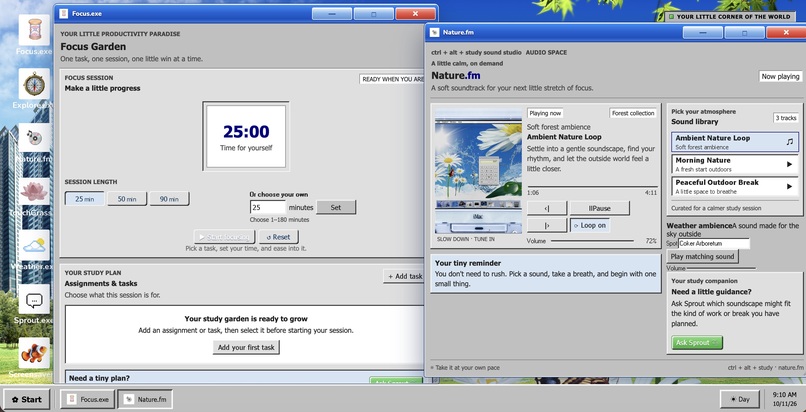The height and width of the screenshot is (412, 806).
Task: Switch to Focus.exe in the taskbar
Action: click(87, 399)
